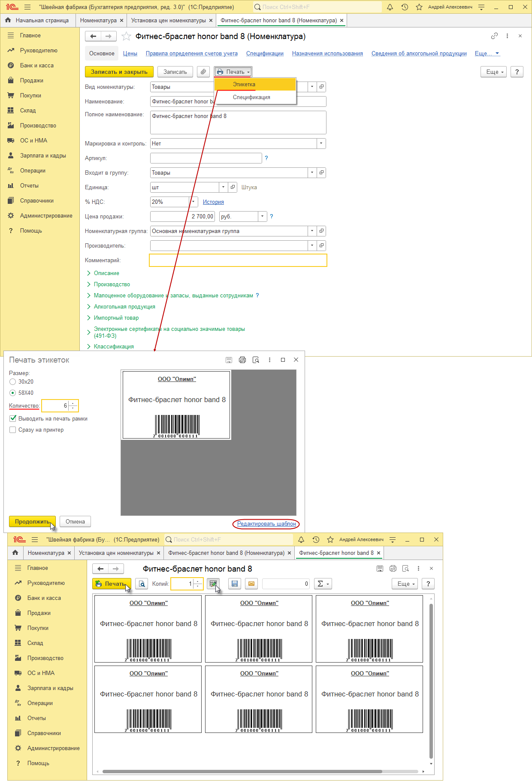Viewport: 532px width, 781px height.
Task: Switch to Установка цен номенклатуры tab in top window
Action: 169,20
